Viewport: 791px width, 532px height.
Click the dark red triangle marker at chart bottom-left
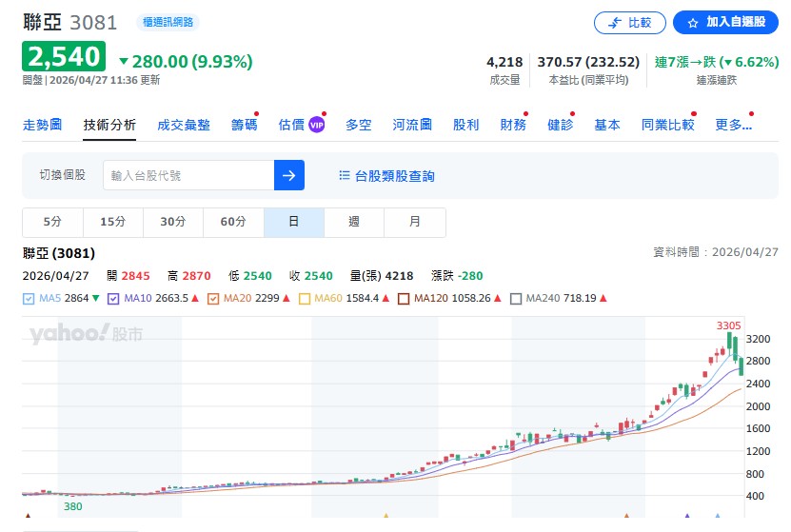pos(27,517)
